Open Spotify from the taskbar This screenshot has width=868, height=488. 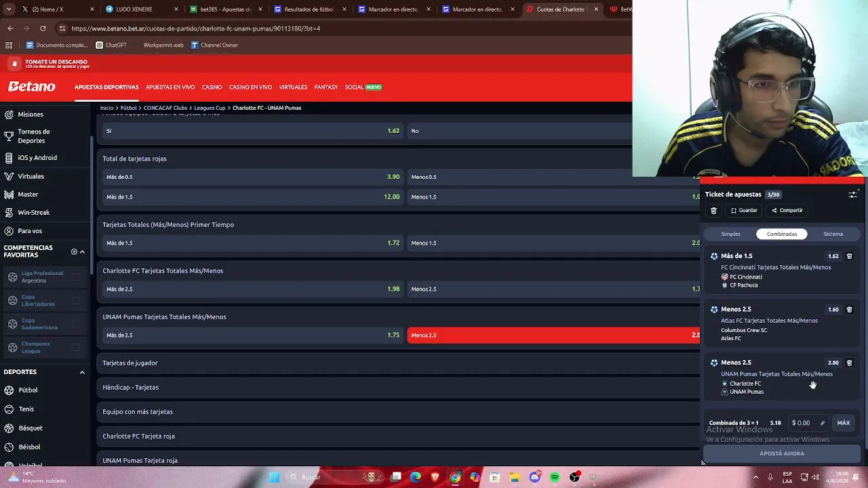tap(555, 477)
